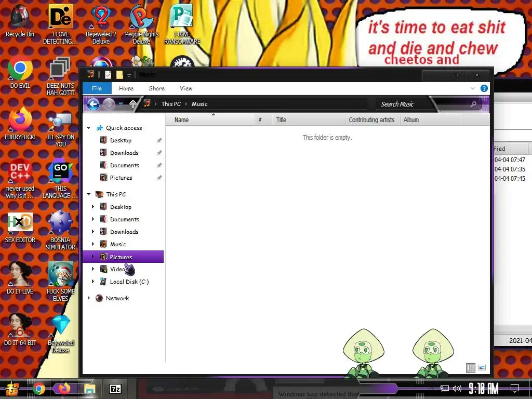Expand the Desktop node under This PC
The width and height of the screenshot is (532, 399).
pyautogui.click(x=93, y=207)
